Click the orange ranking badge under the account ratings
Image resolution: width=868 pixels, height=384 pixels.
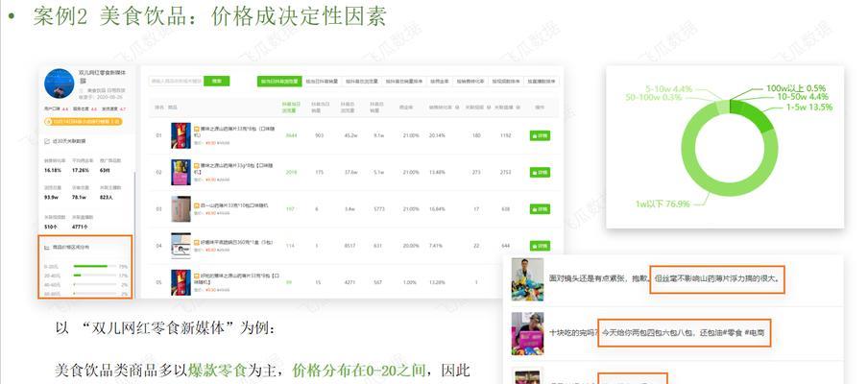point(84,121)
